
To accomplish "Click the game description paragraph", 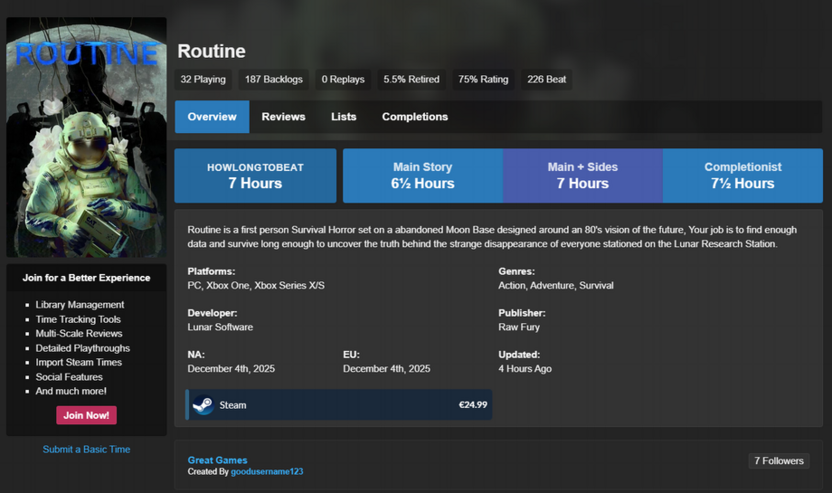I will click(492, 237).
